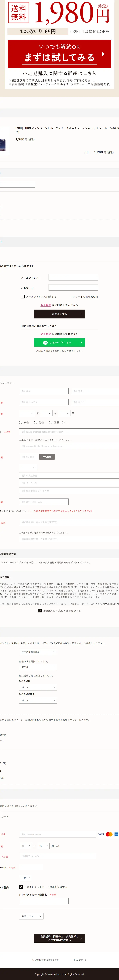Open the birth year dropdown
119x980 pixels.
pyautogui.click(x=27, y=413)
